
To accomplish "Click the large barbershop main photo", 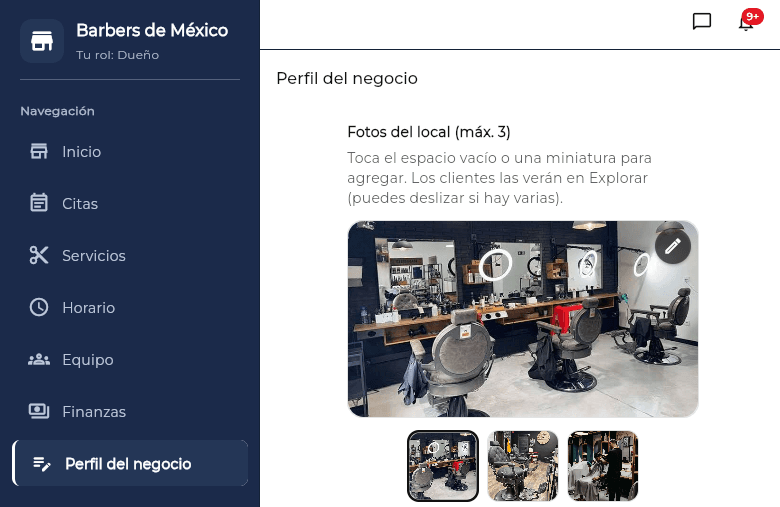I will click(523, 319).
